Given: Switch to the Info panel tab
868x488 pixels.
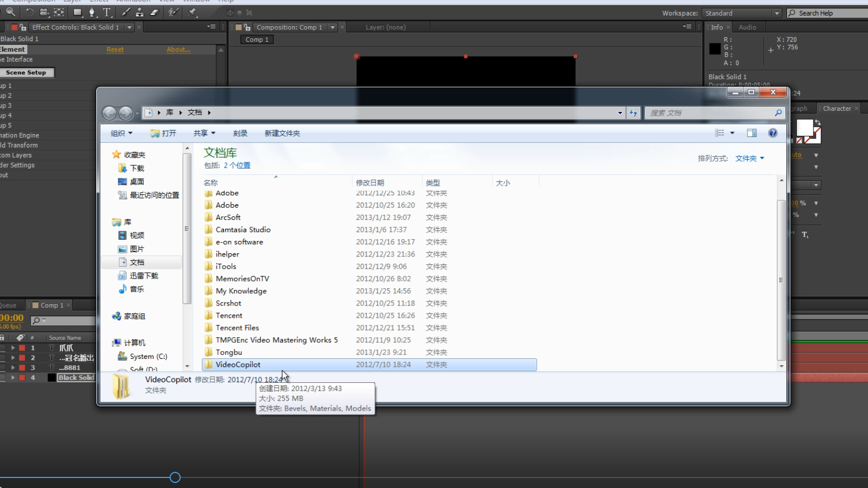Looking at the screenshot, I should coord(717,27).
